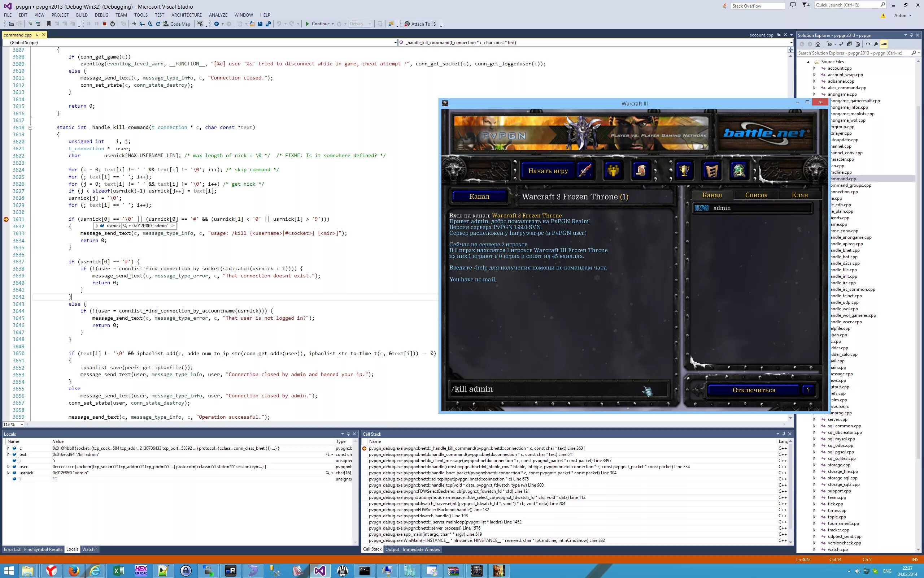Click Начать игру in the Warcraft III window

point(548,171)
